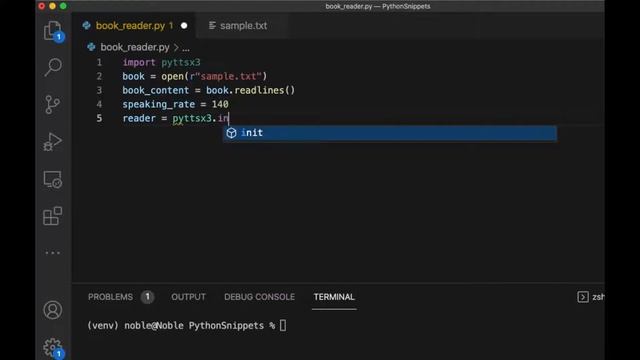The height and width of the screenshot is (360, 640).
Task: Click the unsaved dot on book_reader.py tab
Action: click(184, 26)
